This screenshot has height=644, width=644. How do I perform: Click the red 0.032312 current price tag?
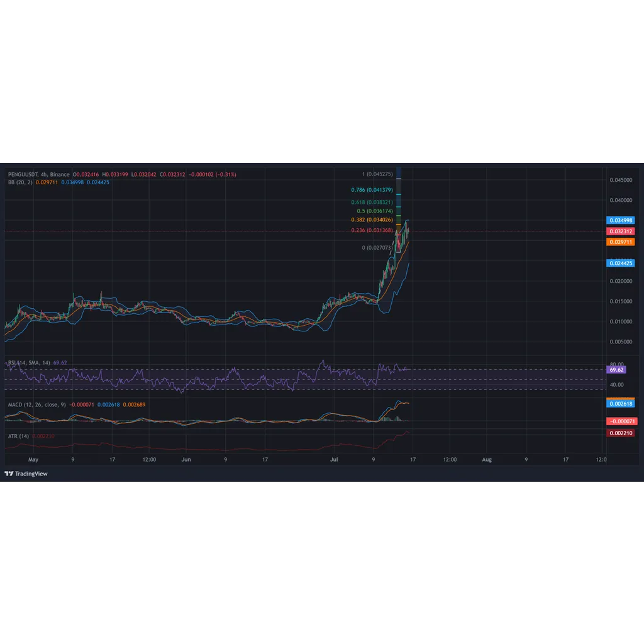(x=621, y=231)
